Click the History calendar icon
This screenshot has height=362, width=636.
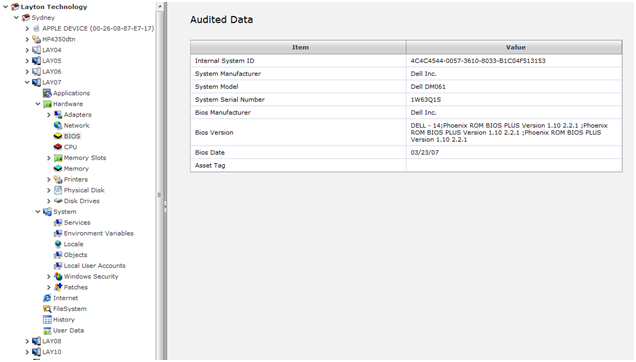pyautogui.click(x=47, y=319)
